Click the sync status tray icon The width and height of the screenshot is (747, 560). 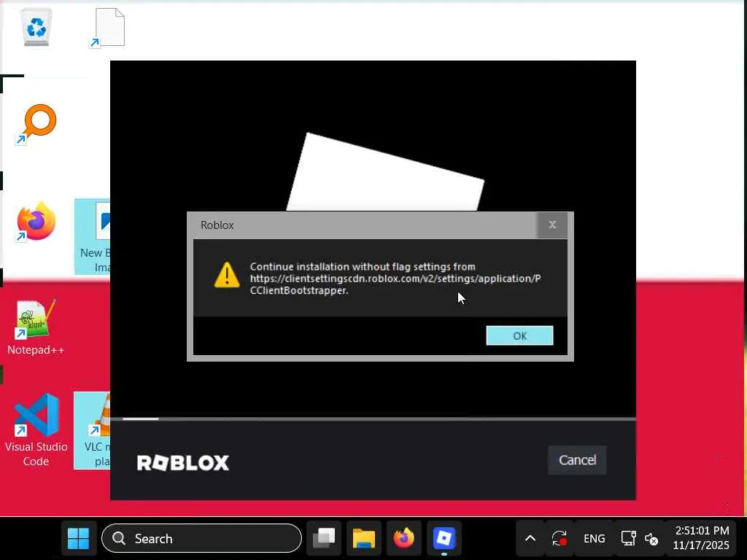click(x=560, y=539)
